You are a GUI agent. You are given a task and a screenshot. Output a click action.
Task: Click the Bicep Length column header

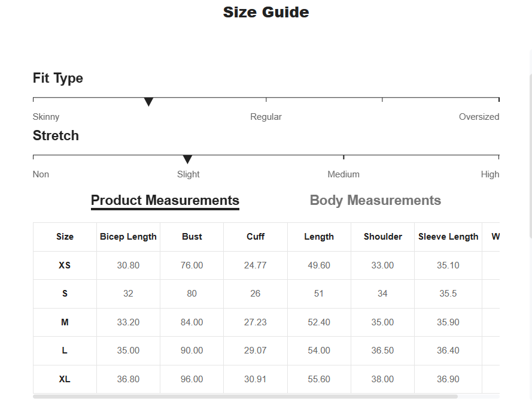128,237
